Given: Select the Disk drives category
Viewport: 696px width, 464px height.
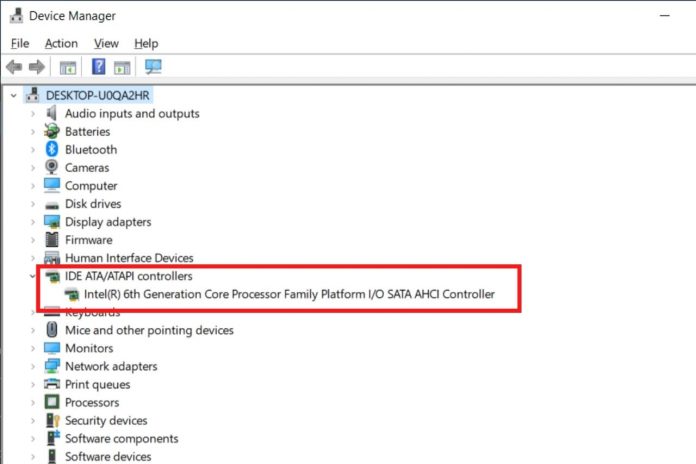Looking at the screenshot, I should pos(93,204).
